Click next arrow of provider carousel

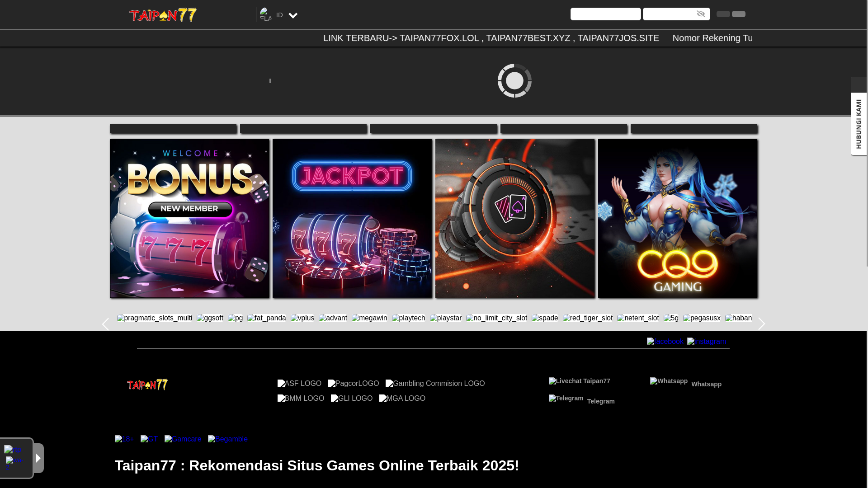762,324
